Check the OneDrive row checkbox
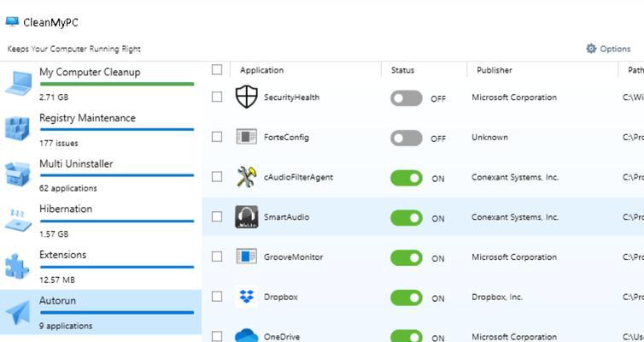The height and width of the screenshot is (342, 644). (217, 336)
